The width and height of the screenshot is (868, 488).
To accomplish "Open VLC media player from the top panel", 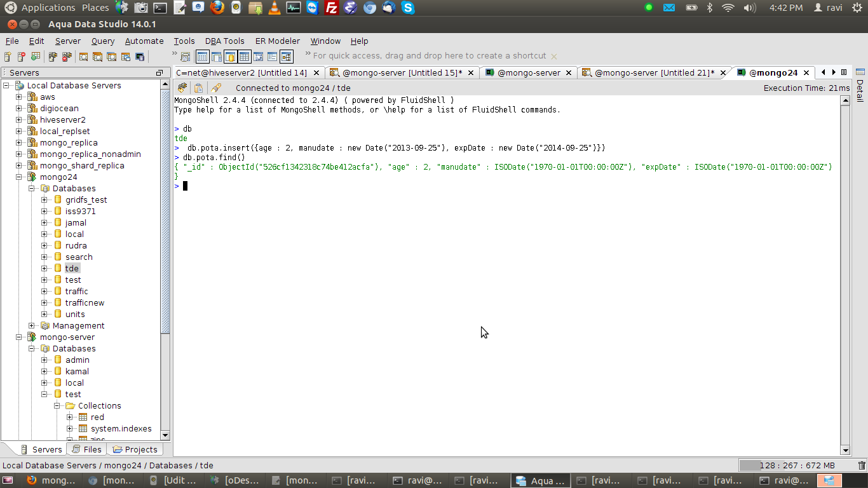I will [274, 8].
